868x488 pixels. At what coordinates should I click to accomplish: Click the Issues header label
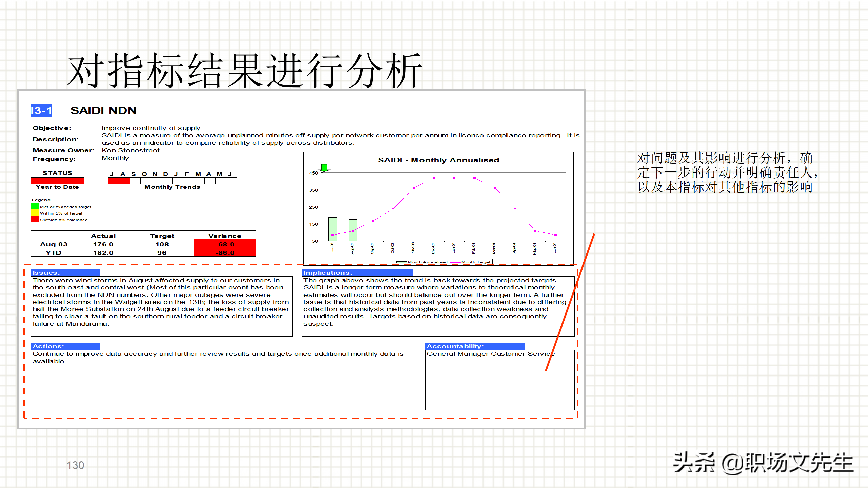pos(46,273)
